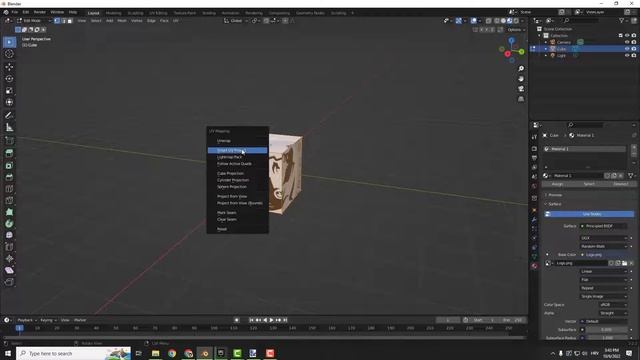Image resolution: width=640 pixels, height=360 pixels.
Task: Select the Scale tool
Action: [x=9, y=90]
